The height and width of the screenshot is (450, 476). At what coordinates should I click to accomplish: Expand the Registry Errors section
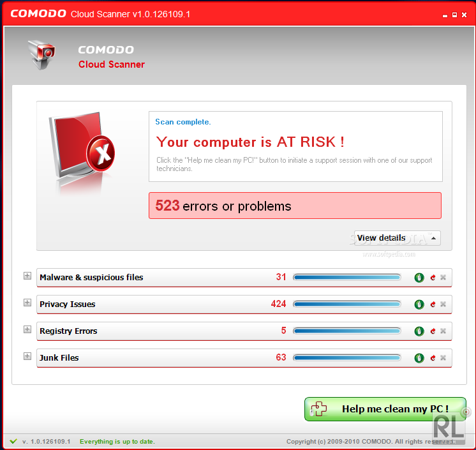tap(27, 330)
